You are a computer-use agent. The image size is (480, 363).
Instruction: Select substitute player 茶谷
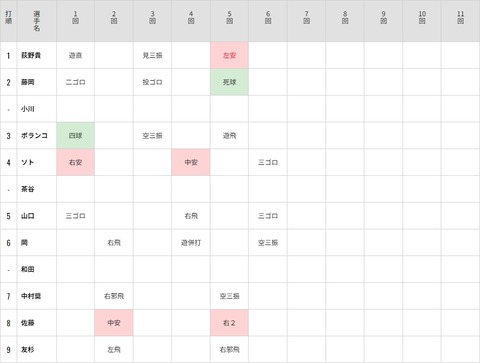pos(28,189)
